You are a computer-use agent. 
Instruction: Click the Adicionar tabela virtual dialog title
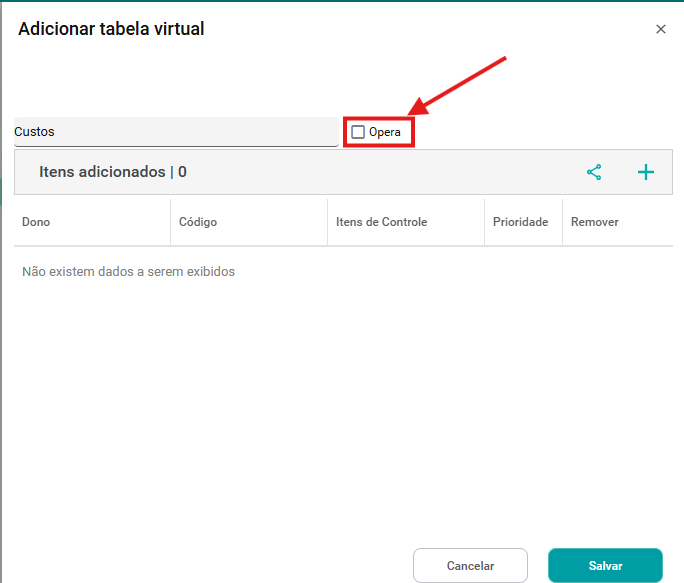point(111,29)
